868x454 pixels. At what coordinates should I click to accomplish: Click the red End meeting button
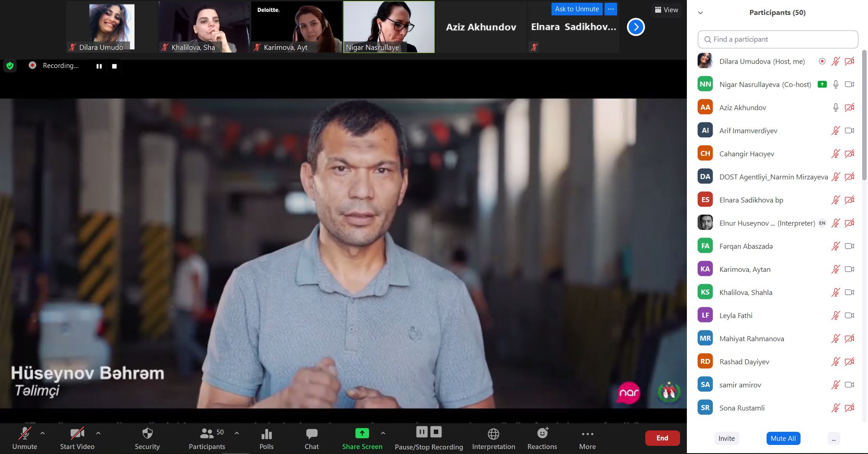pos(662,438)
